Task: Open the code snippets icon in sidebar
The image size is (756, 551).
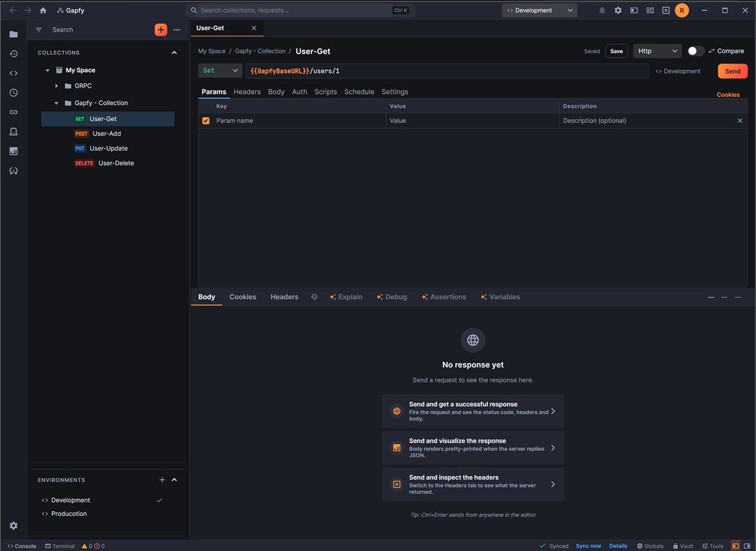Action: click(x=13, y=74)
